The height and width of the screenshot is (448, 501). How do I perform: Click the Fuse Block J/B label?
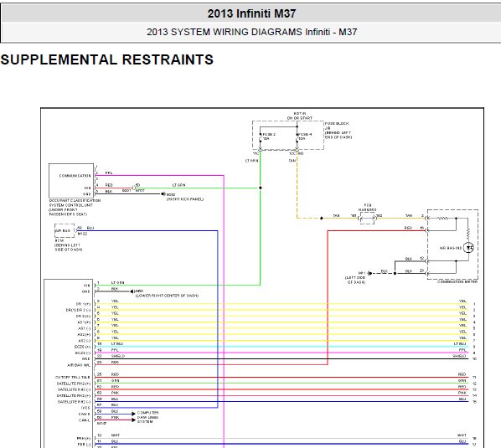pyautogui.click(x=338, y=131)
